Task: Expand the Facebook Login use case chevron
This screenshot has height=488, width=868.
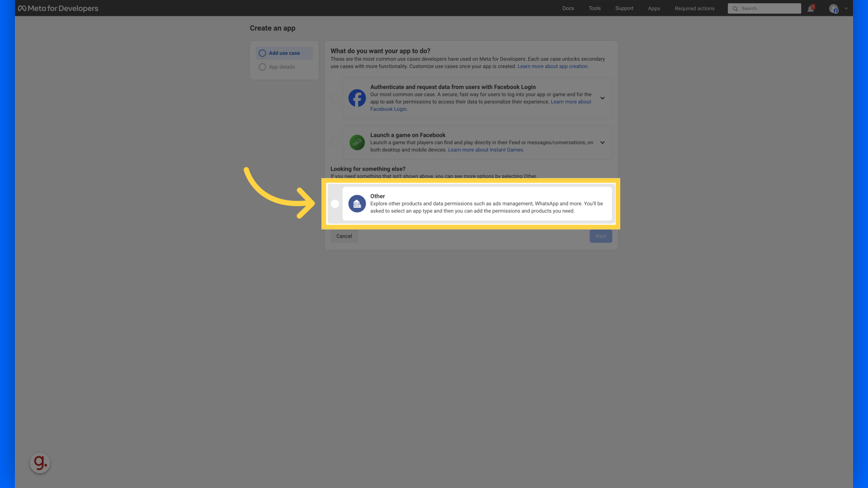Action: pyautogui.click(x=602, y=98)
